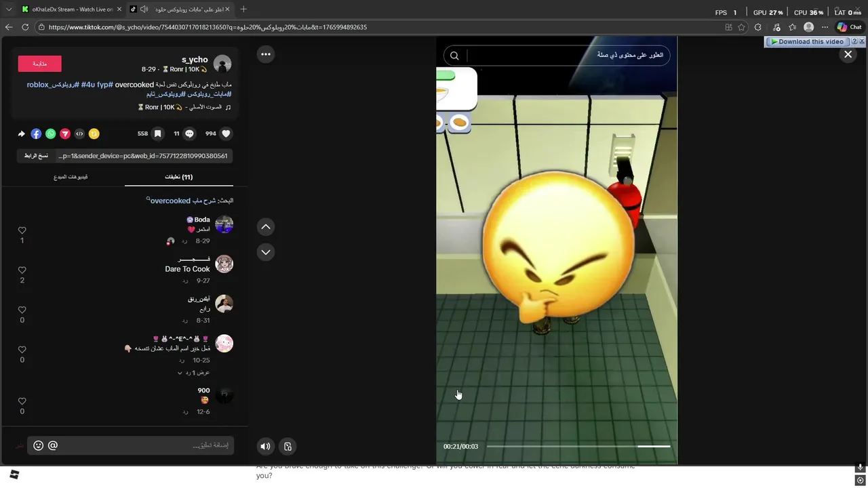
Task: Like the comment dated 8-31
Action: pyautogui.click(x=22, y=310)
